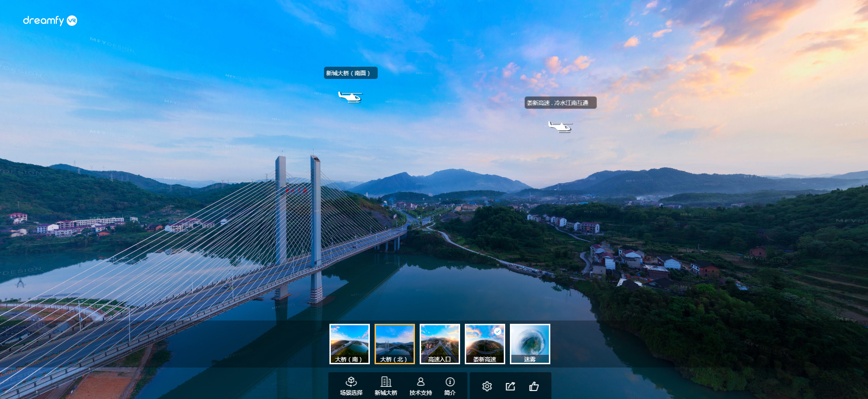Viewport: 868px width, 399px height.
Task: Click the dreamfy VR logo
Action: click(50, 20)
